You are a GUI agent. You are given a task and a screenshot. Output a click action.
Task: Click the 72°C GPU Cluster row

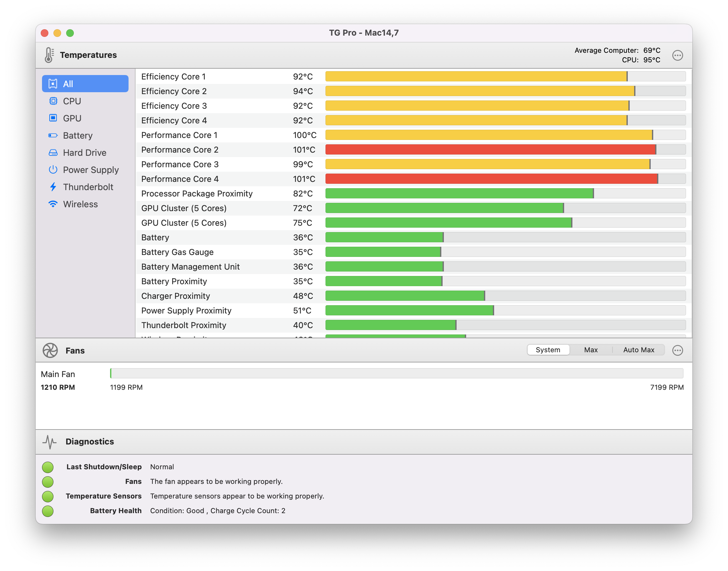[413, 208]
